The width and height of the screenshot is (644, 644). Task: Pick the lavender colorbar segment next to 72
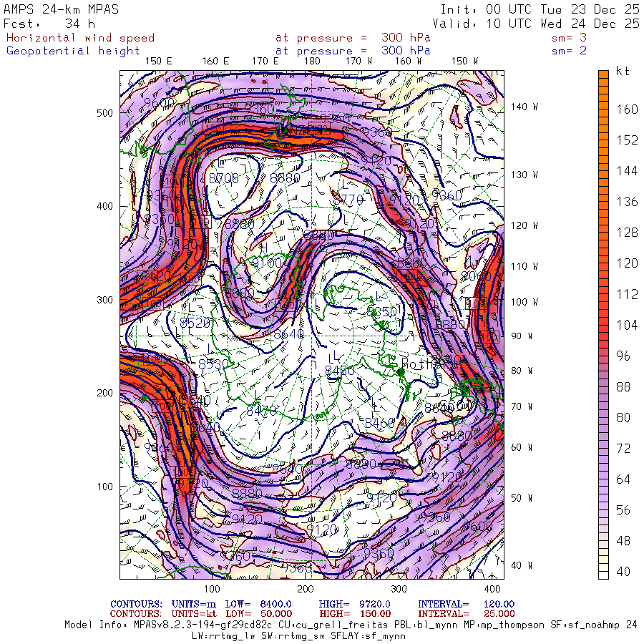pos(603,448)
